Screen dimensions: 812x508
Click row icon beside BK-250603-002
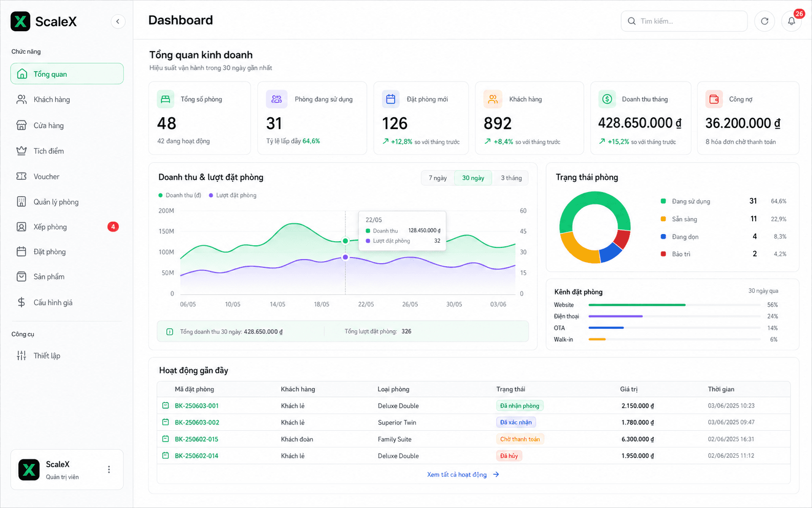click(x=165, y=422)
